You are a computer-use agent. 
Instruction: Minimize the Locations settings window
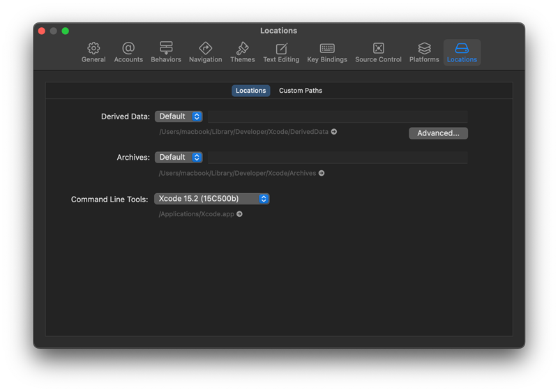(54, 31)
